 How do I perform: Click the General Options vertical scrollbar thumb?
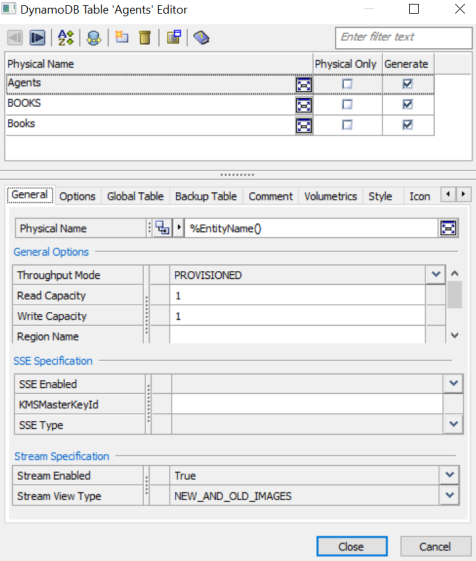[455, 294]
